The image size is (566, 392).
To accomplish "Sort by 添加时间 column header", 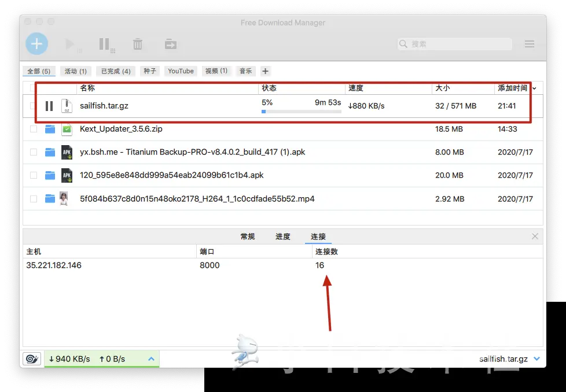I will (x=512, y=88).
